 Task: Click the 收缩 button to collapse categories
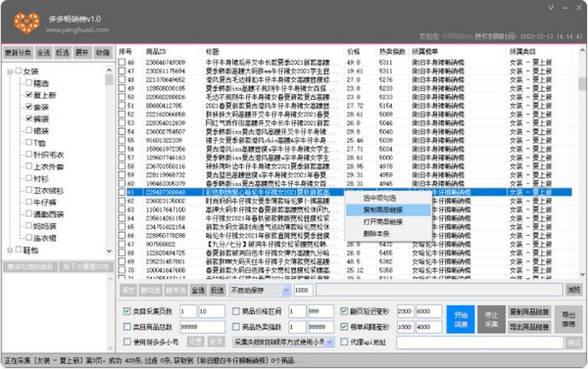(102, 53)
